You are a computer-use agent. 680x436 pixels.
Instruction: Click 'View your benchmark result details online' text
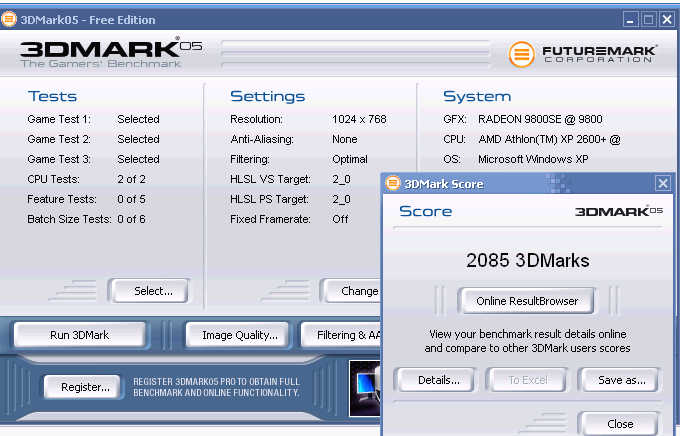pyautogui.click(x=528, y=334)
